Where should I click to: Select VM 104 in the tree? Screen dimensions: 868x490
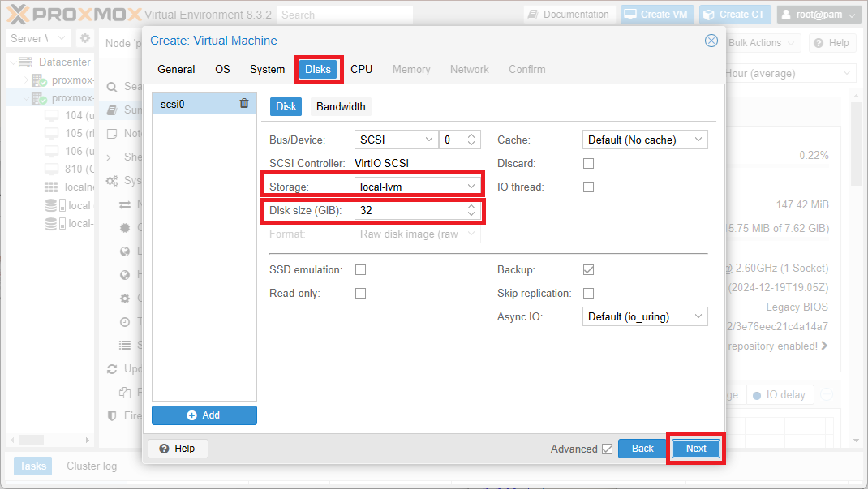click(x=79, y=116)
